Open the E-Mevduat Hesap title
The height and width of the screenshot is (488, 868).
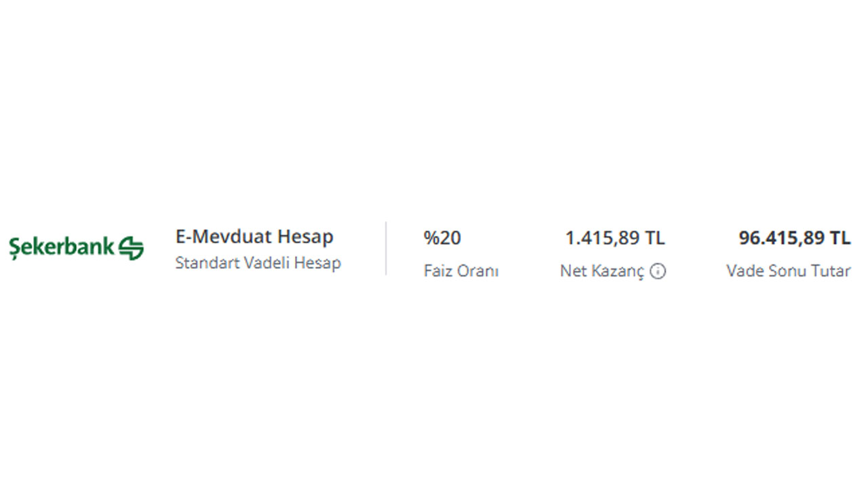coord(254,237)
